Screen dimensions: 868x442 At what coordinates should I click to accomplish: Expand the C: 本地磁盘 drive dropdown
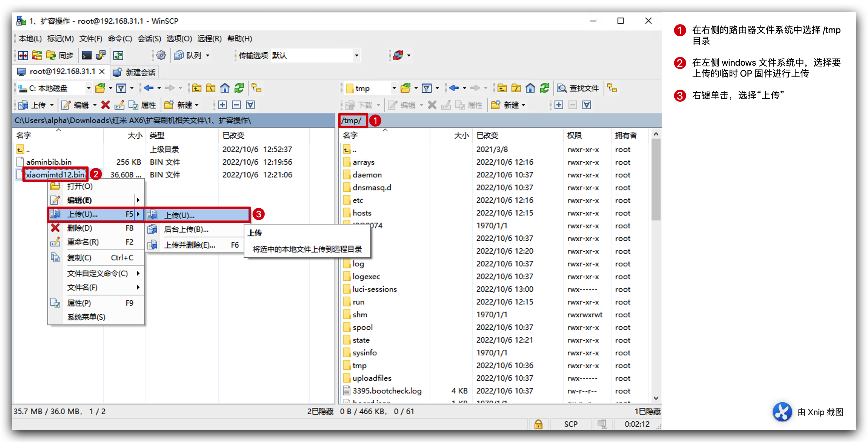tap(88, 88)
